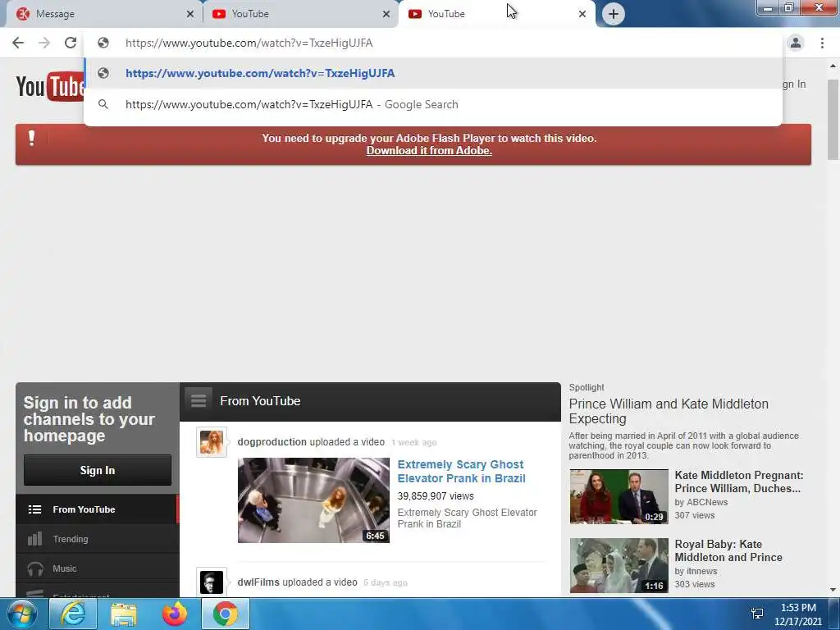
Task: Open ABCNews channel link
Action: pyautogui.click(x=708, y=502)
